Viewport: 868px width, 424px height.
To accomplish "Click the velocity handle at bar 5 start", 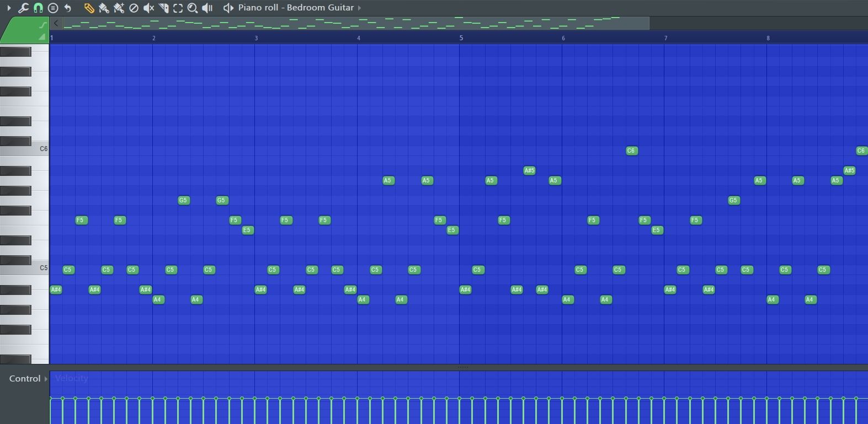I will 460,398.
